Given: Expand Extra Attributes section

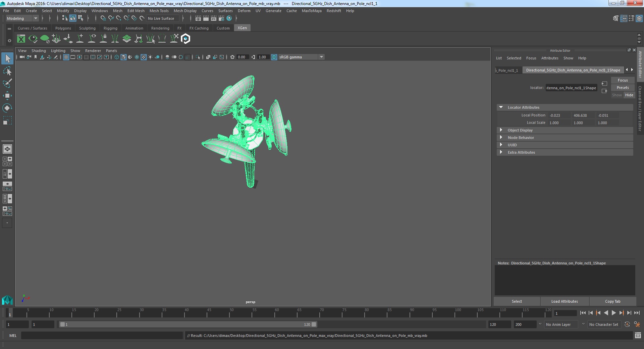Looking at the screenshot, I should tap(501, 152).
